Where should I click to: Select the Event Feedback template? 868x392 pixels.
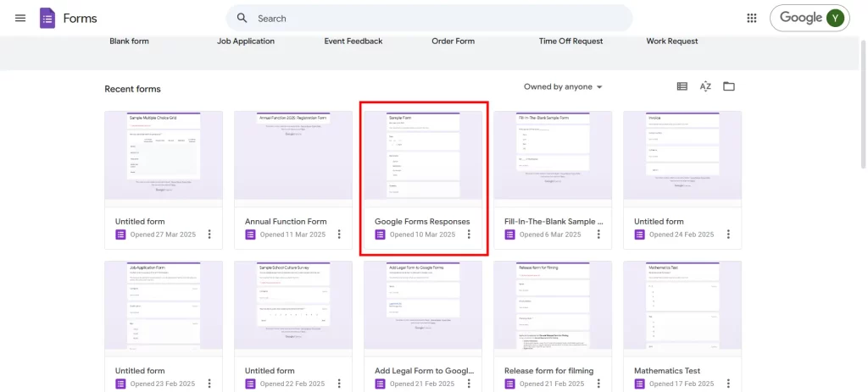pos(353,41)
